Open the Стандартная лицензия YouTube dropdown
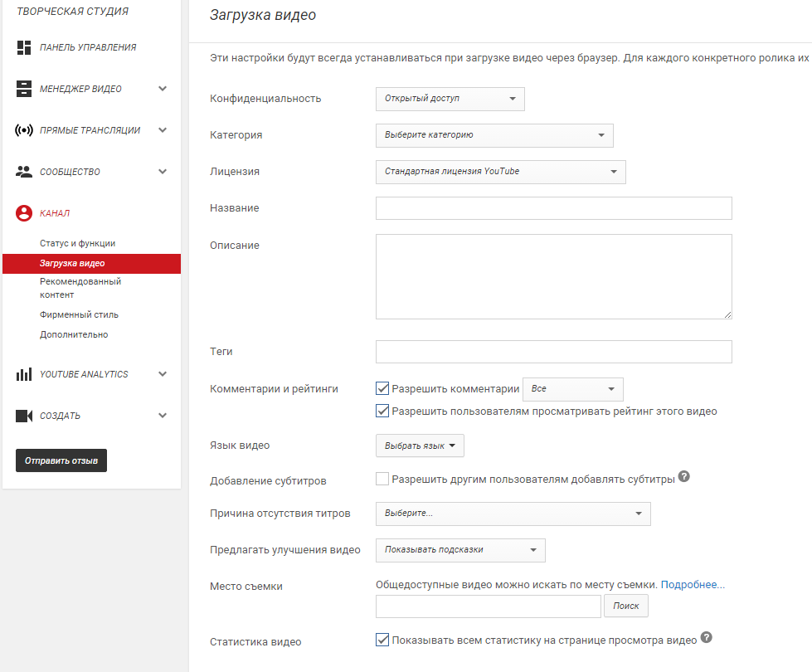Screen dimensions: 812x672 pyautogui.click(x=501, y=172)
